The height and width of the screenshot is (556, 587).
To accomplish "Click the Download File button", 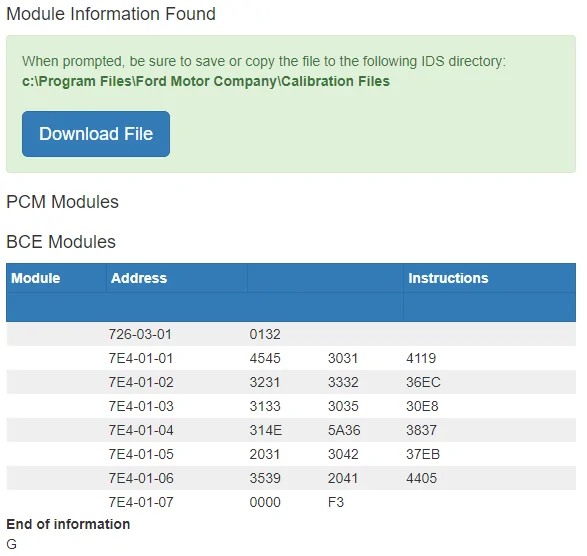I will coord(96,134).
